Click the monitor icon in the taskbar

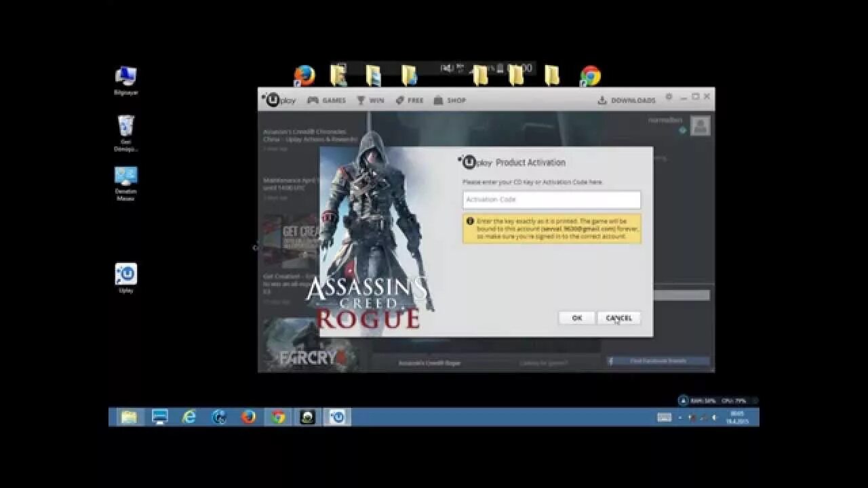tap(159, 417)
